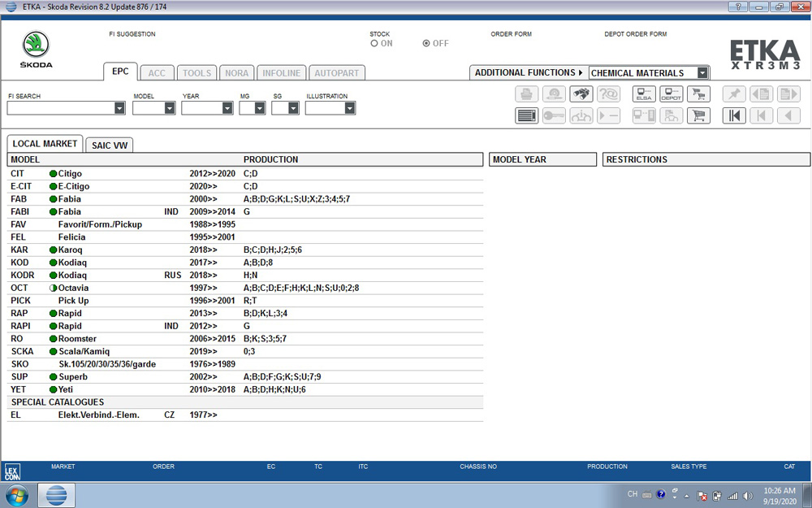Click the double shopping carts icon
Screen dimensions: 812x508
698,93
